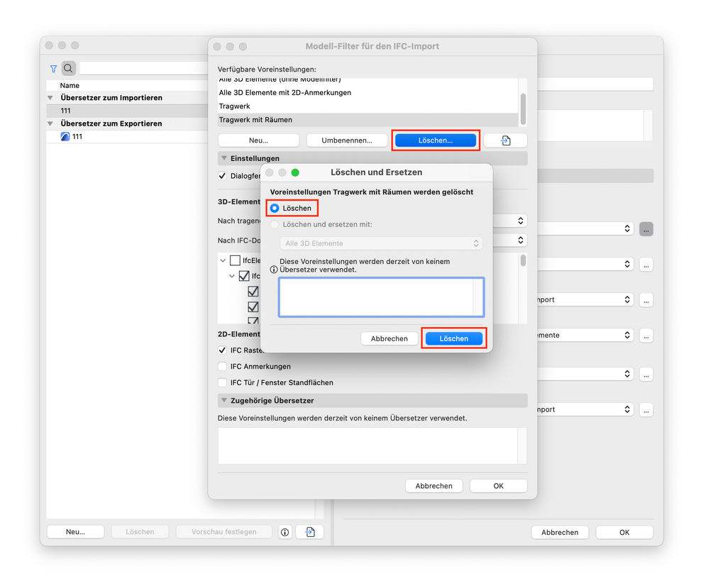Click OK in Modell-Filter dialog
Image resolution: width=708 pixels, height=588 pixels.
tap(499, 486)
